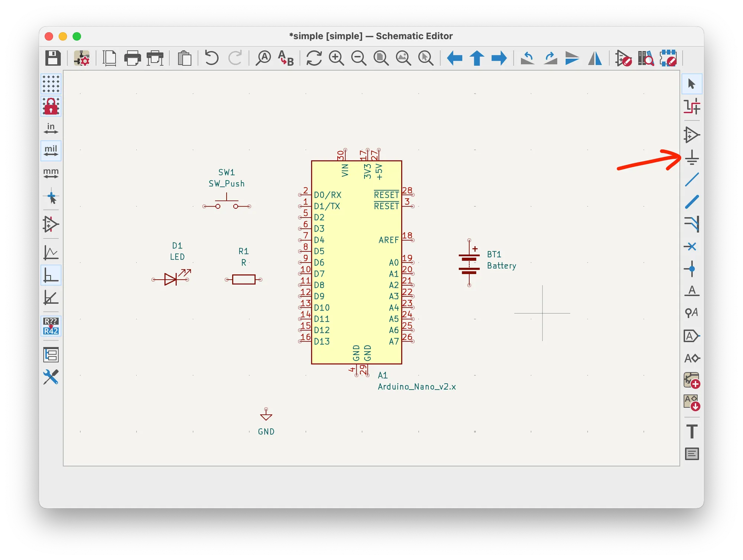
Task: Switch units to millimeters
Action: click(x=51, y=173)
